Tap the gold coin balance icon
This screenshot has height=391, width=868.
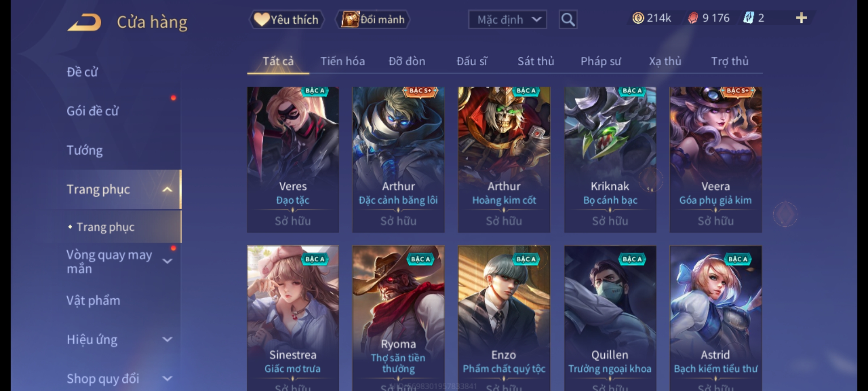point(638,18)
